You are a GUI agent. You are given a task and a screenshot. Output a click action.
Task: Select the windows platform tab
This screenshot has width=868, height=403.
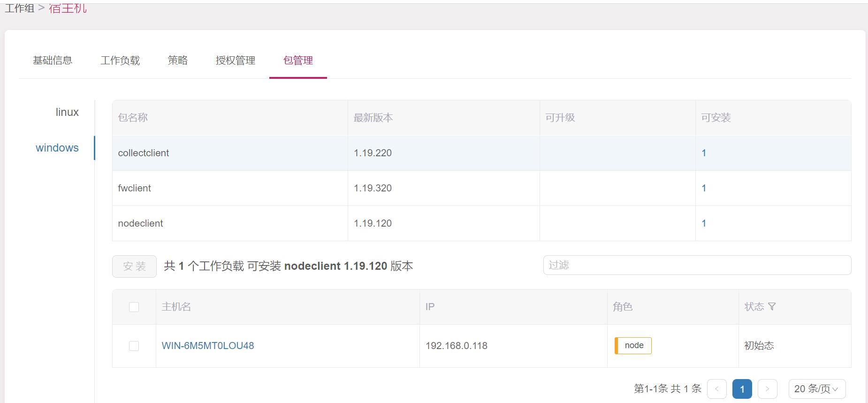click(57, 148)
